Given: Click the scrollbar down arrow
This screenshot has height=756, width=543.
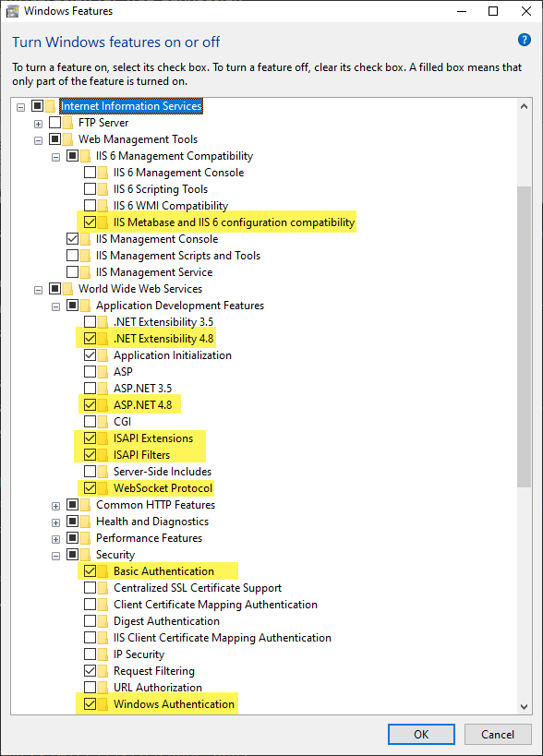Looking at the screenshot, I should 525,707.
